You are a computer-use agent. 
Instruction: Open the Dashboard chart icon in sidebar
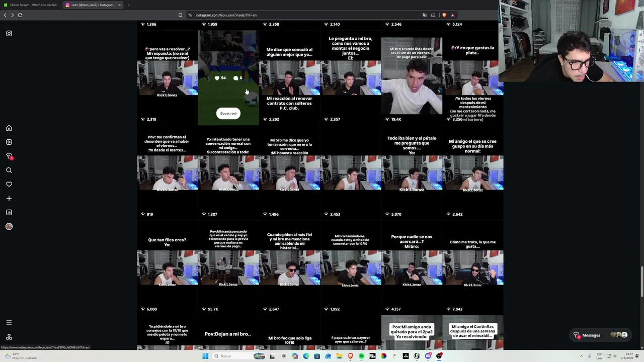(x=9, y=213)
